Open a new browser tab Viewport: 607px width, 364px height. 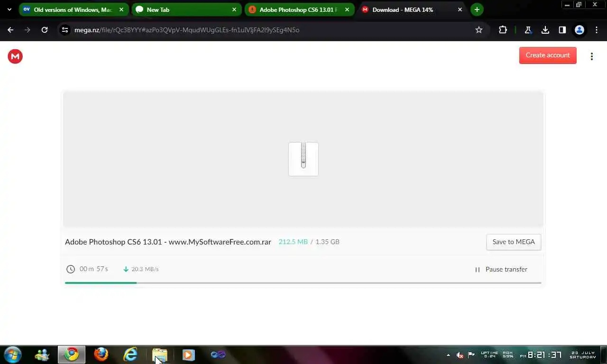(477, 9)
